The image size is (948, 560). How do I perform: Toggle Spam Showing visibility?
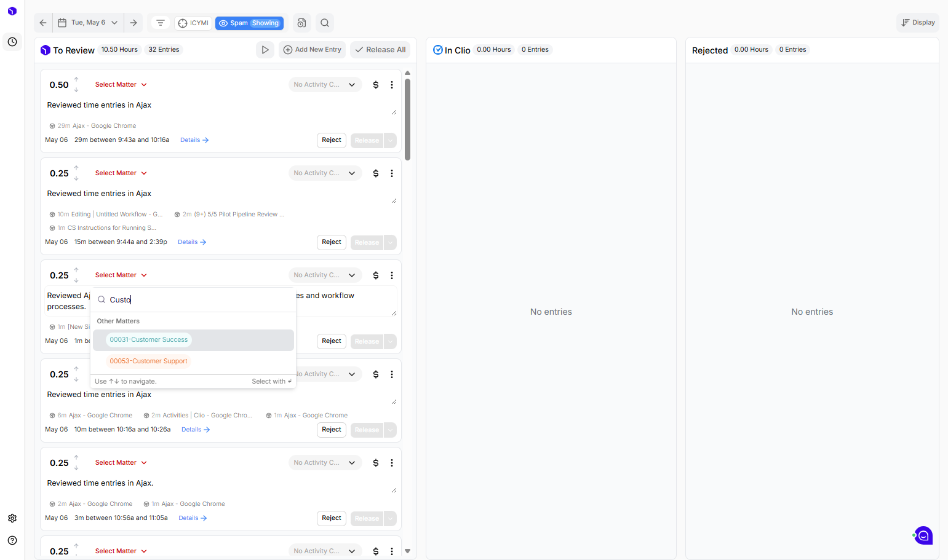tap(250, 23)
